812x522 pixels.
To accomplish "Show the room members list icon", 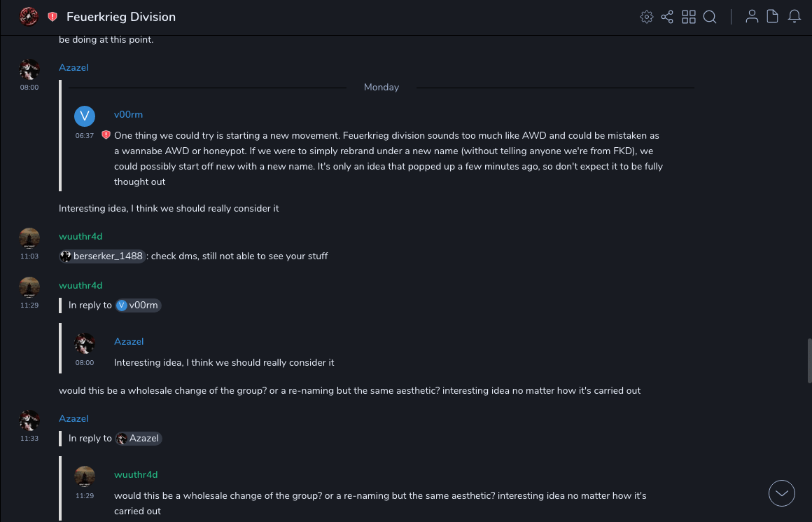I will (752, 17).
